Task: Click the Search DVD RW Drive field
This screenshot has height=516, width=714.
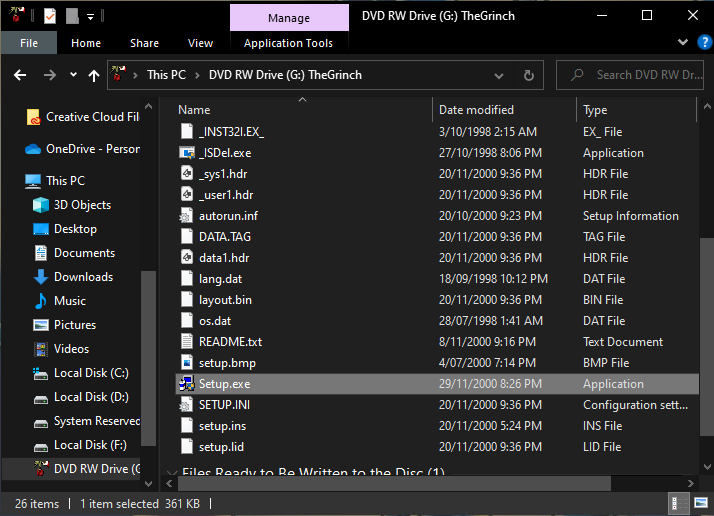Action: pos(630,75)
